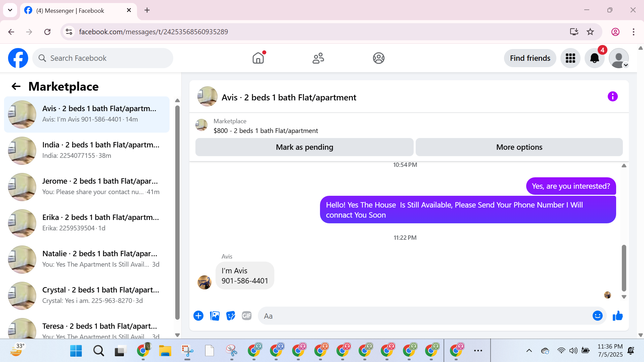The image size is (644, 362).
Task: Click the chat list scroll down arrow
Action: [177, 335]
